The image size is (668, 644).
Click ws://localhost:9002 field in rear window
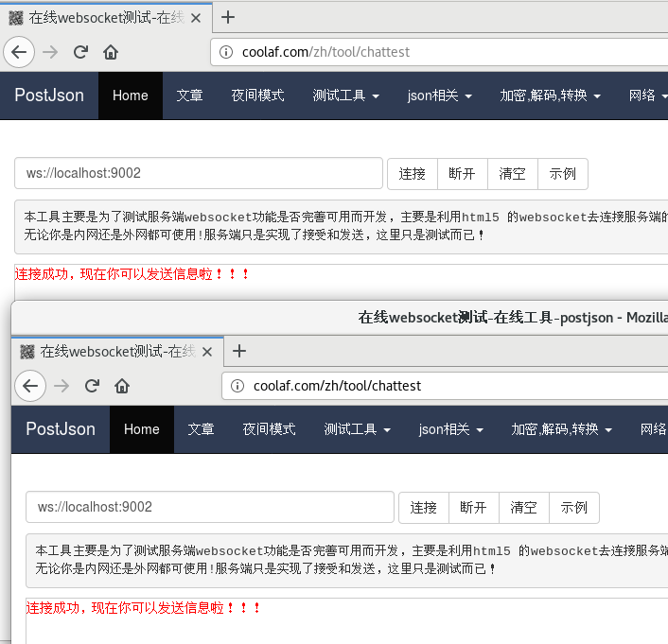[x=199, y=173]
